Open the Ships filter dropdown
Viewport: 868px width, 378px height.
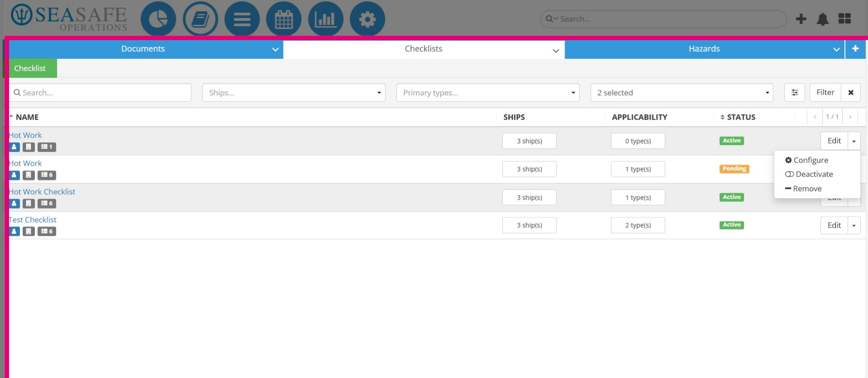[294, 93]
